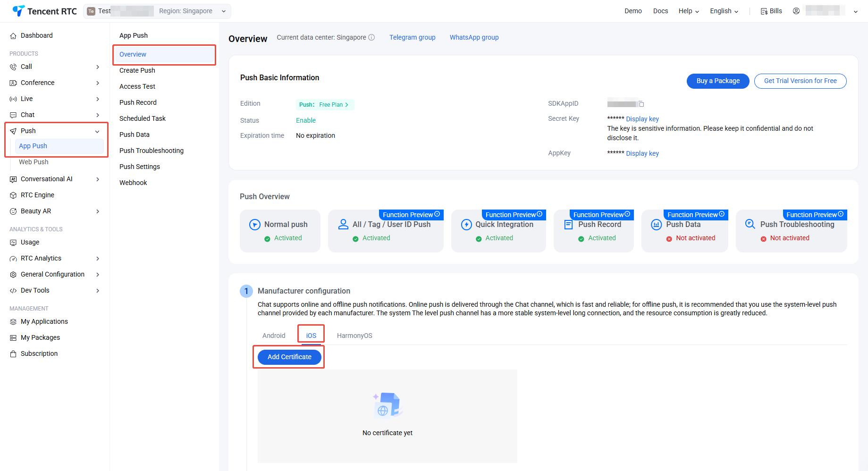Click the Push Troubleshooting magnifier icon
868x471 pixels.
pos(750,224)
